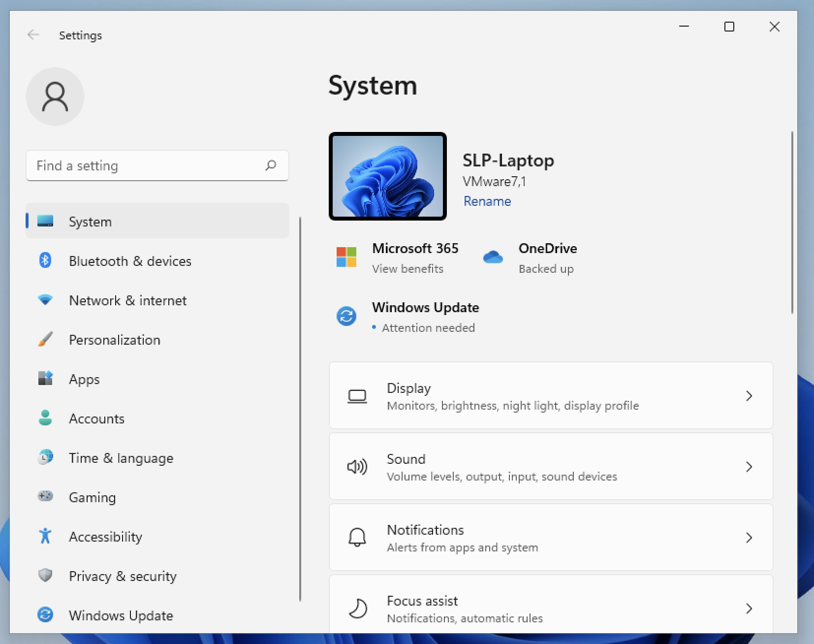Click the System page heading
The width and height of the screenshot is (814, 644).
click(373, 85)
